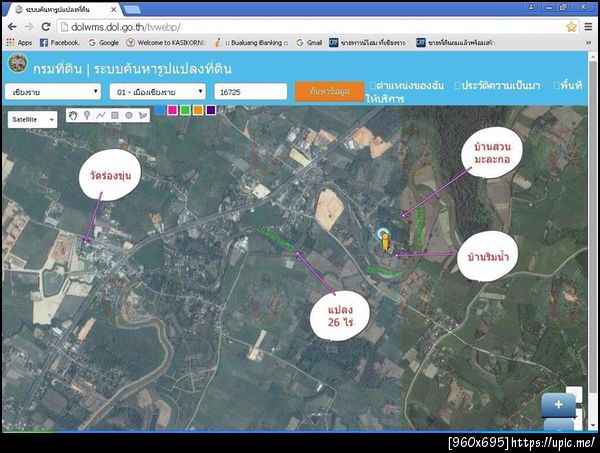Open the Apps bookmarks shortcut

point(19,42)
